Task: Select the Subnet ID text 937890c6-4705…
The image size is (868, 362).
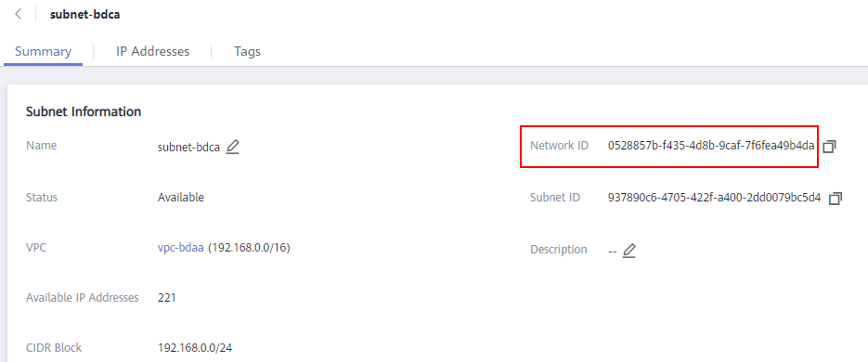Action: point(714,198)
